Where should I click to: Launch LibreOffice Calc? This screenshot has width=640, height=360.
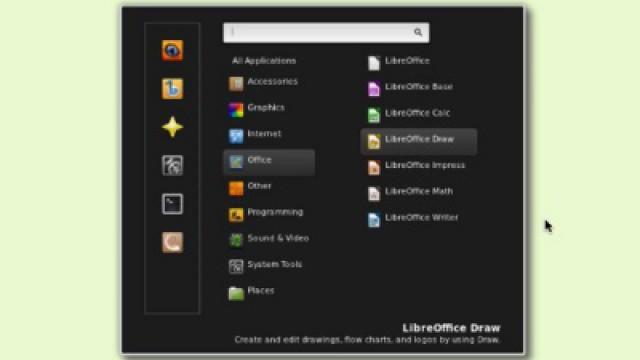coord(418,115)
